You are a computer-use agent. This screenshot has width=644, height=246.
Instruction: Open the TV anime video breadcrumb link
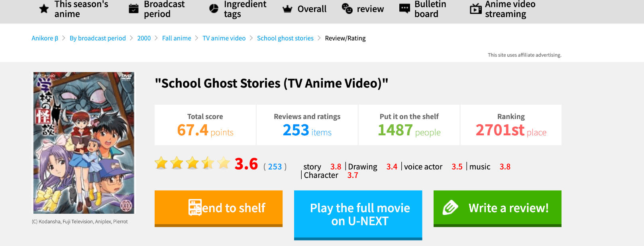pyautogui.click(x=224, y=38)
